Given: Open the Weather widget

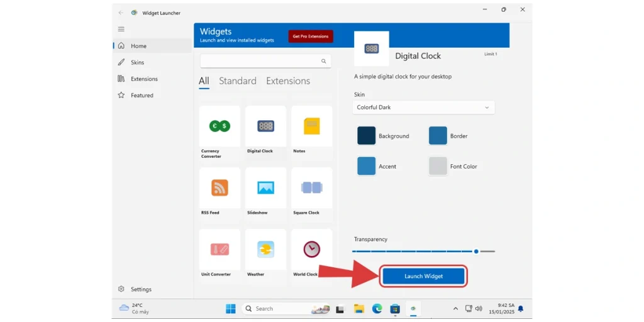Looking at the screenshot, I should [265, 250].
